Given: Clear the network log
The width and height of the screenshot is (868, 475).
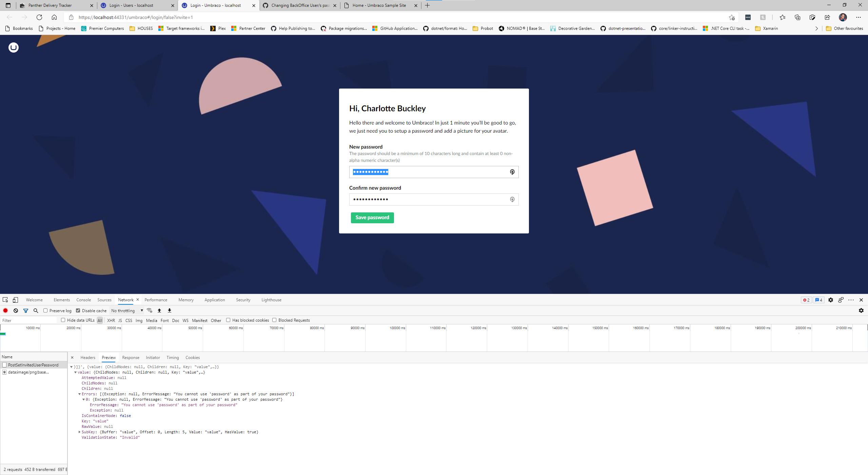Looking at the screenshot, I should pos(16,310).
